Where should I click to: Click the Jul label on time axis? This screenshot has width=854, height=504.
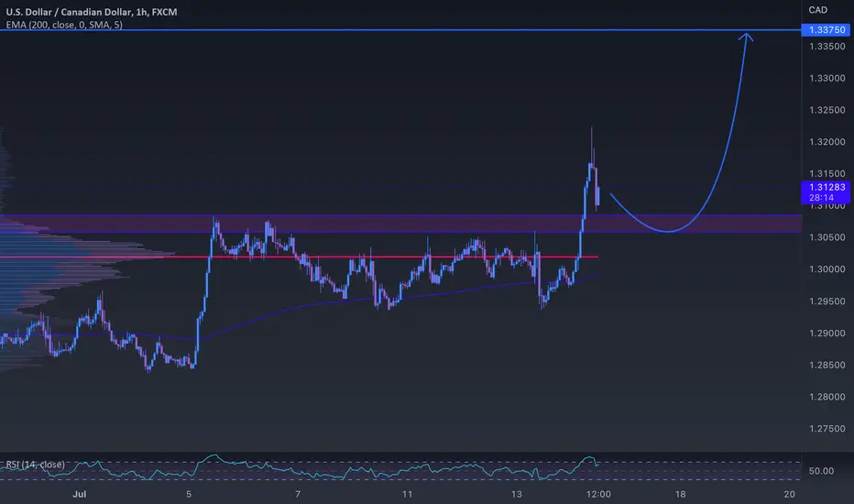pyautogui.click(x=80, y=494)
